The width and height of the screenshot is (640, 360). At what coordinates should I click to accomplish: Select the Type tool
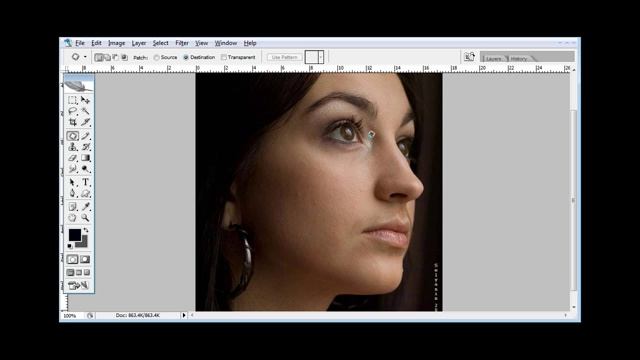[85, 182]
